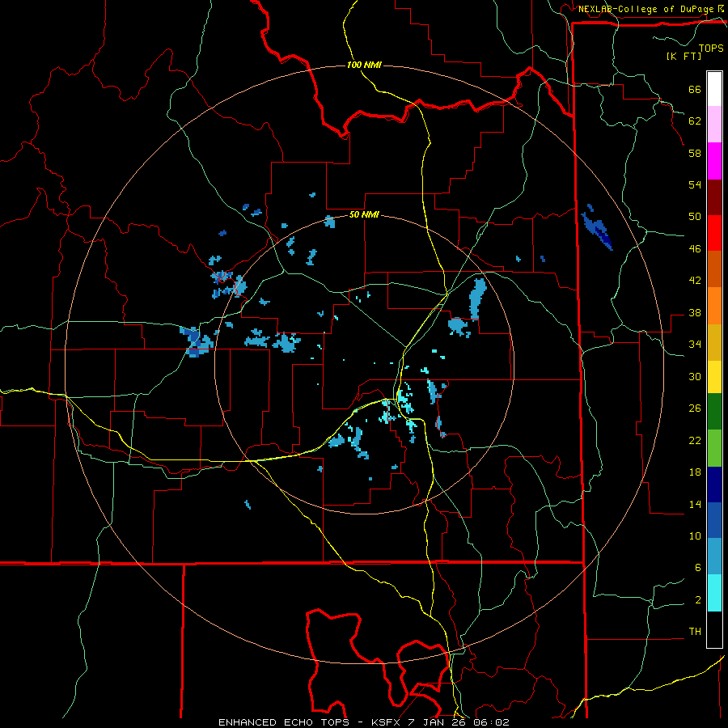This screenshot has width=728, height=728.
Task: Click the 50 legend label
Action: tap(695, 216)
